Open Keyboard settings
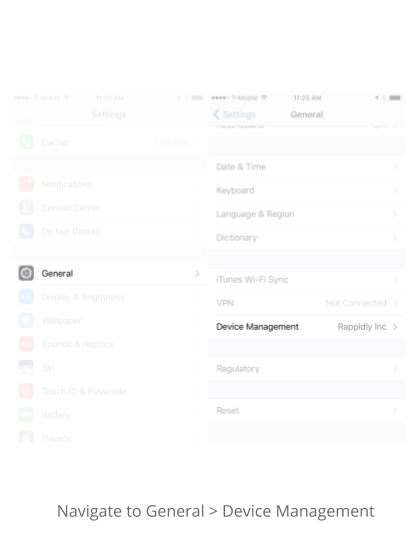The width and height of the screenshot is (410, 540). [306, 190]
